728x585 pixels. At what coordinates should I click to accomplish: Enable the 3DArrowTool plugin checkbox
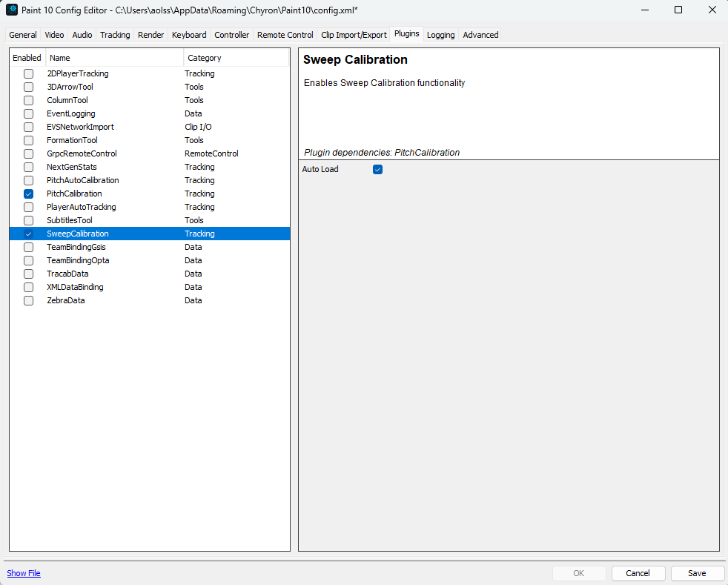click(x=28, y=87)
